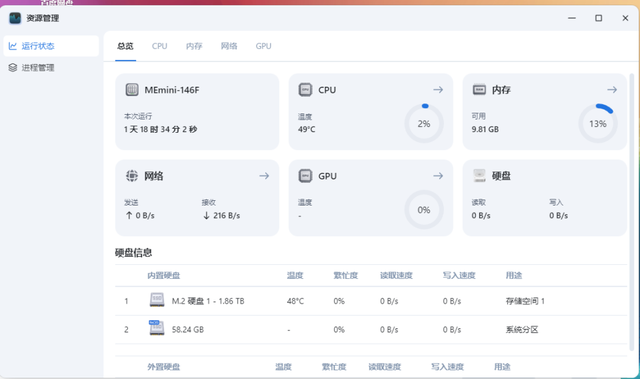Click 存储空间 1 usage cell
640x379 pixels.
525,301
